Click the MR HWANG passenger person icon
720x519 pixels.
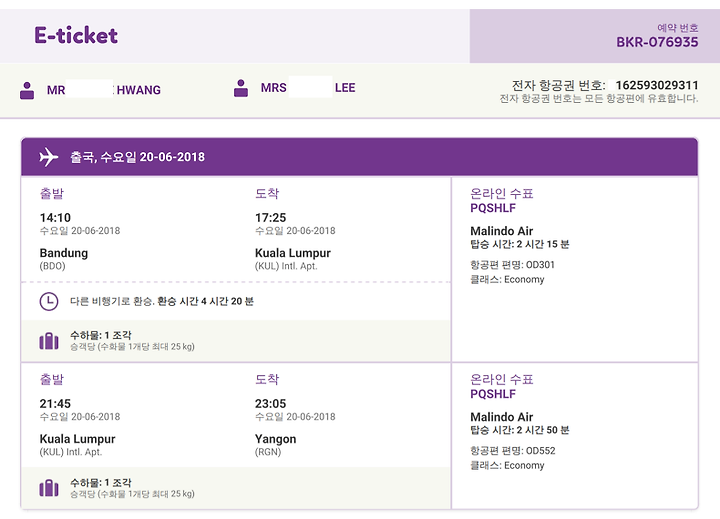pos(27,90)
